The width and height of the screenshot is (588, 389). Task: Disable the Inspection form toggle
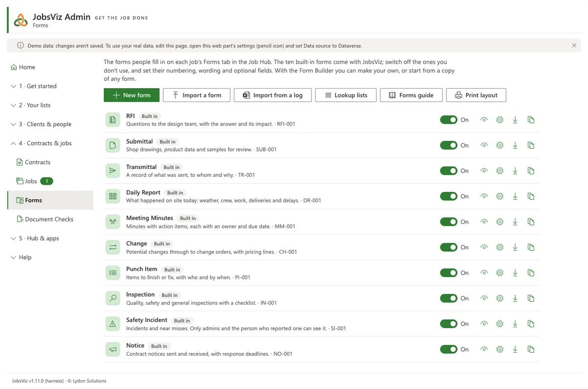[x=448, y=298]
